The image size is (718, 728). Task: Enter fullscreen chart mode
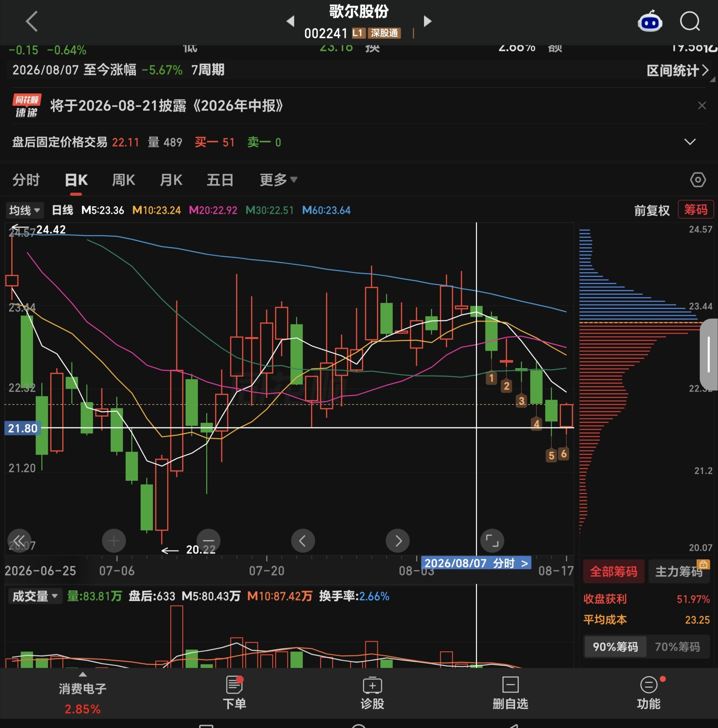(492, 541)
